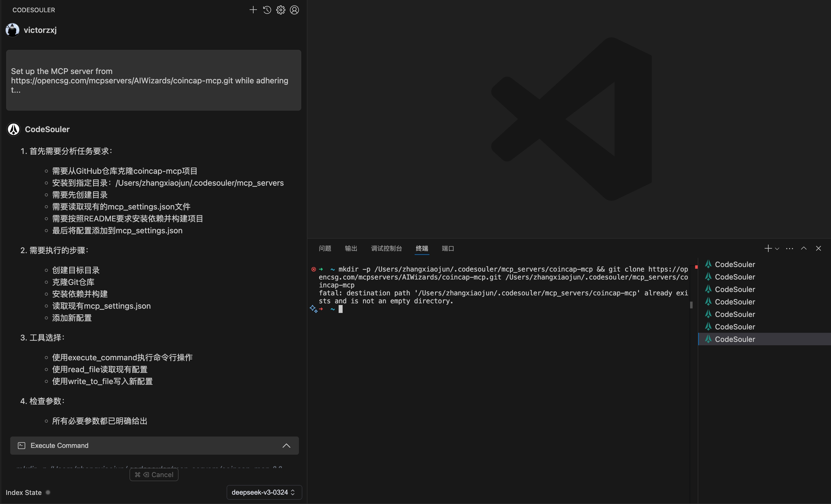Image resolution: width=831 pixels, height=504 pixels.
Task: Maximize the terminal panel with up chevron
Action: (x=804, y=249)
